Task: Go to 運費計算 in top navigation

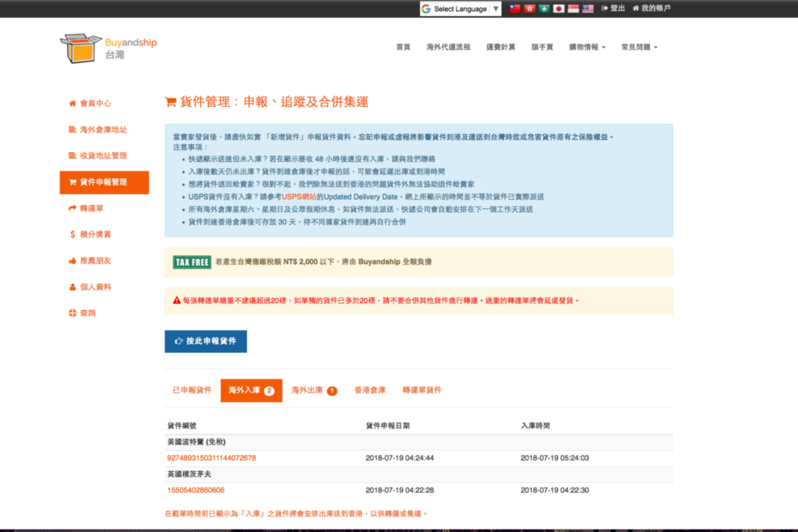Action: tap(500, 48)
